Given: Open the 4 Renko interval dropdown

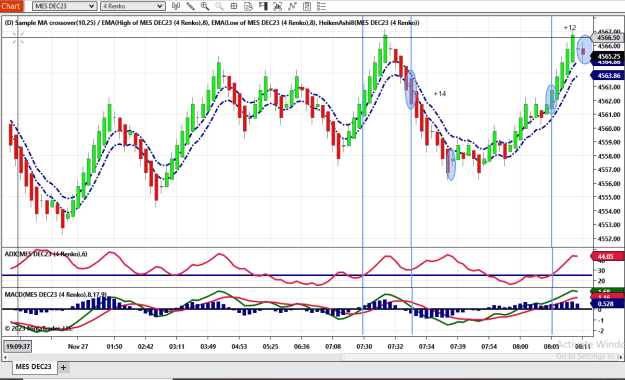Looking at the screenshot, I should click(x=133, y=6).
